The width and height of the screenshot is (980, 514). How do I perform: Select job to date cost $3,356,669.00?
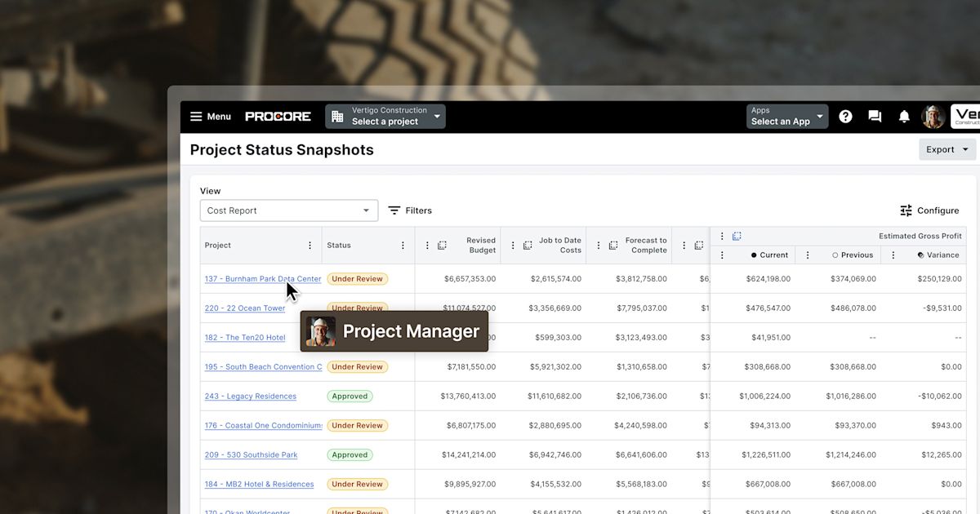[x=555, y=308]
